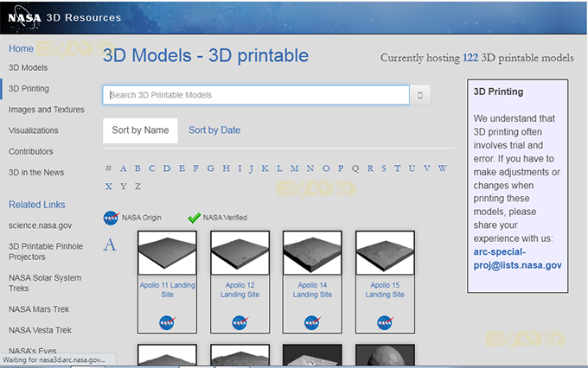Click the NASA logo in header
This screenshot has width=588, height=368.
(x=24, y=17)
